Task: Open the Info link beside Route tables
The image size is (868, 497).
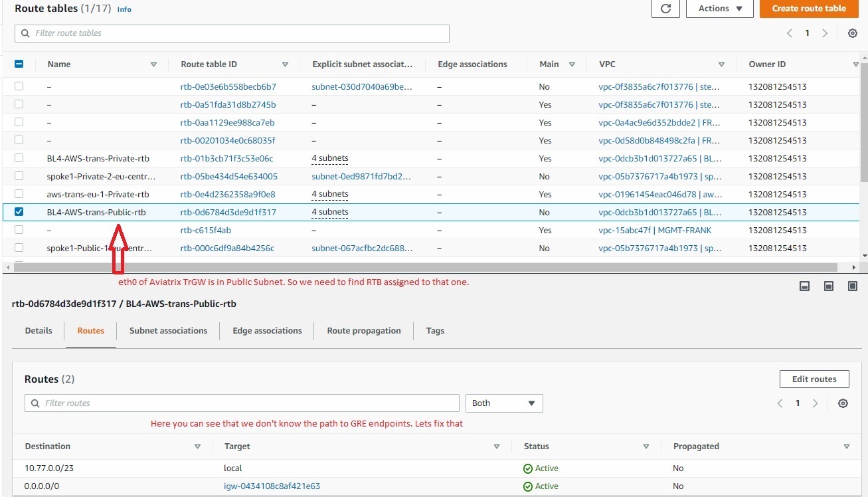Action: [x=124, y=9]
